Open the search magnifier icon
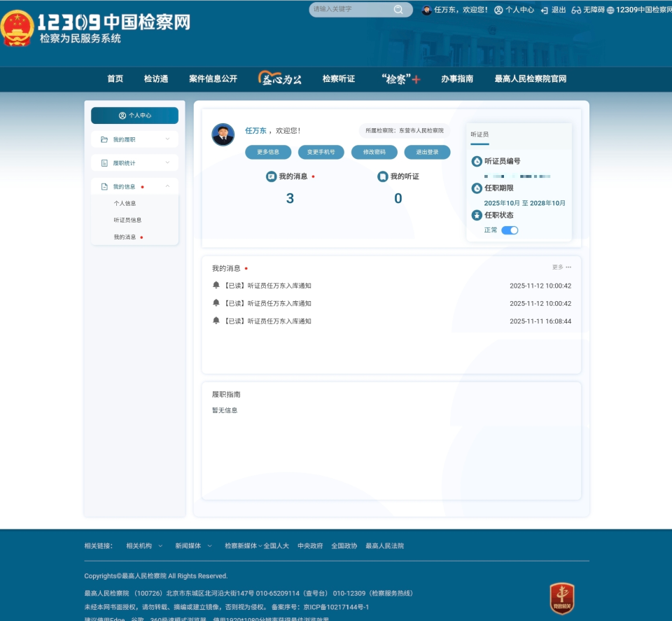This screenshot has height=621, width=672. (x=399, y=10)
